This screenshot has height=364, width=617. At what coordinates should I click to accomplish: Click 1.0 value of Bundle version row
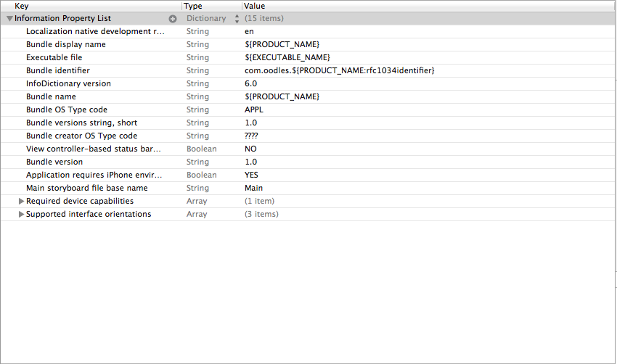(x=251, y=162)
